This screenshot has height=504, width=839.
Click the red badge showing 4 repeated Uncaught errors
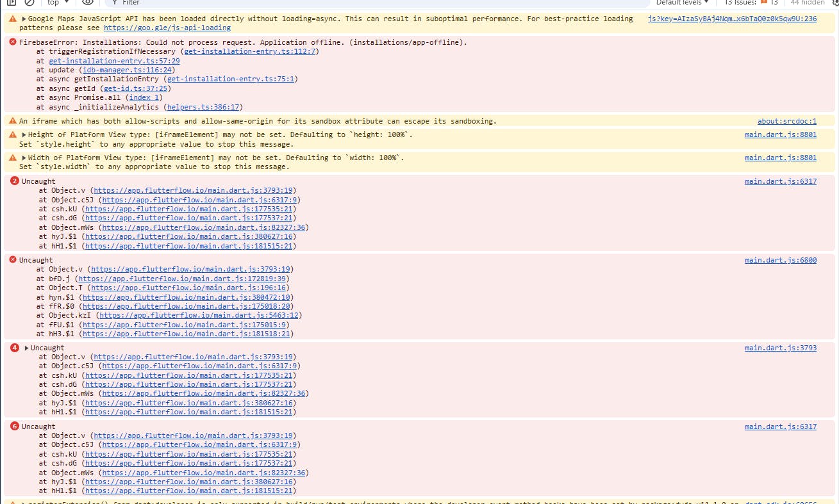coord(15,348)
